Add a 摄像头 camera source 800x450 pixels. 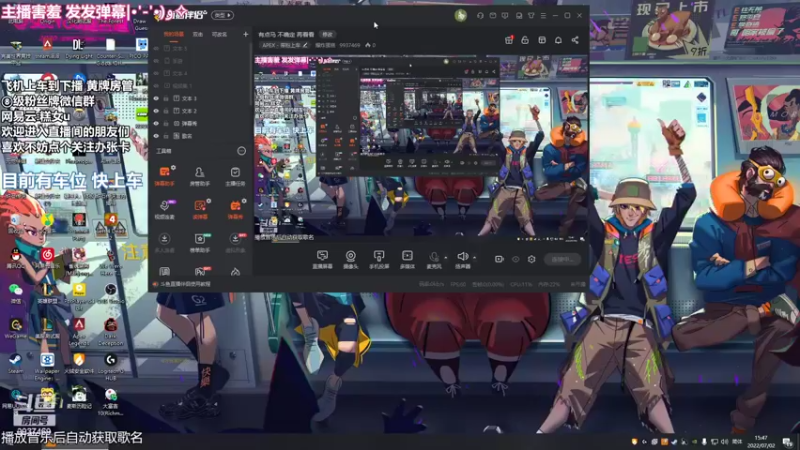351,259
